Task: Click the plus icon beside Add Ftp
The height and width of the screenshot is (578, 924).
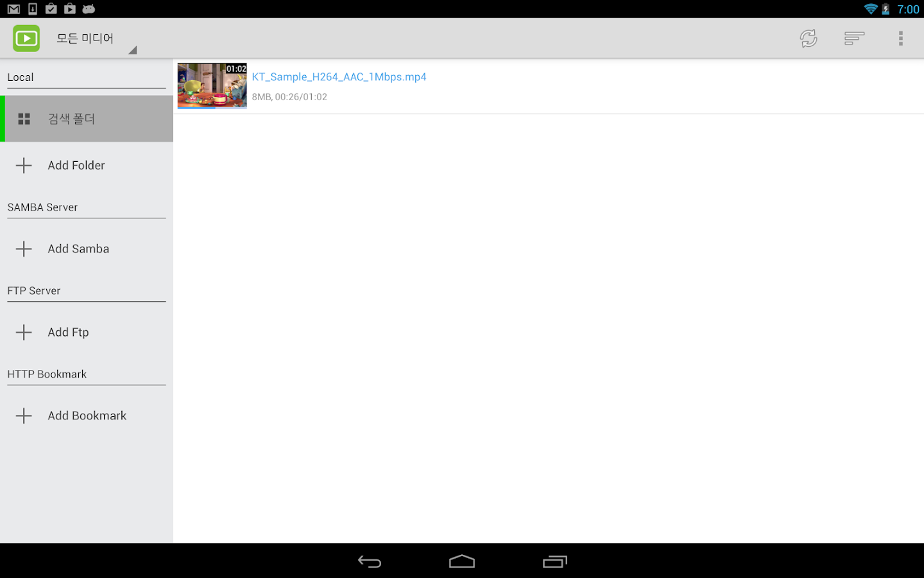Action: [x=24, y=332]
